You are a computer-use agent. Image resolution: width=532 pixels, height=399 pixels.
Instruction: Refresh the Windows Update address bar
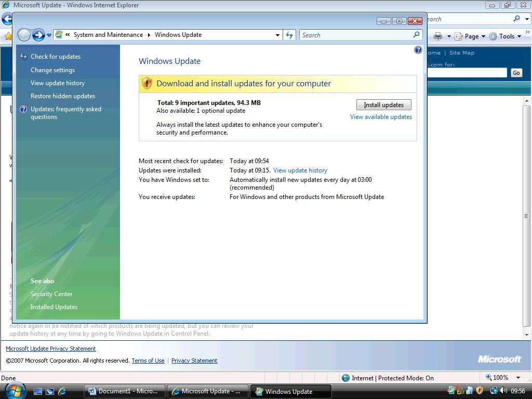pos(289,35)
